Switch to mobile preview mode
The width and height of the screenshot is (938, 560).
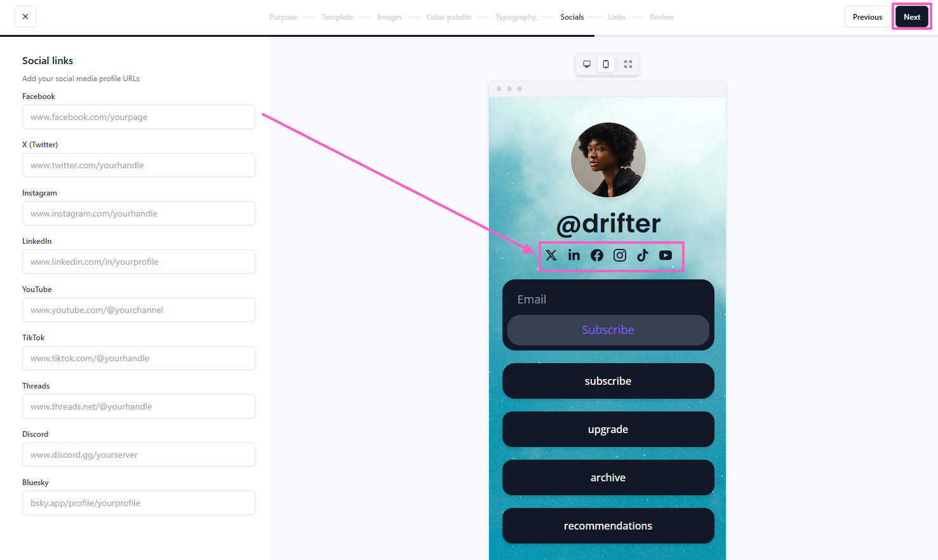606,64
